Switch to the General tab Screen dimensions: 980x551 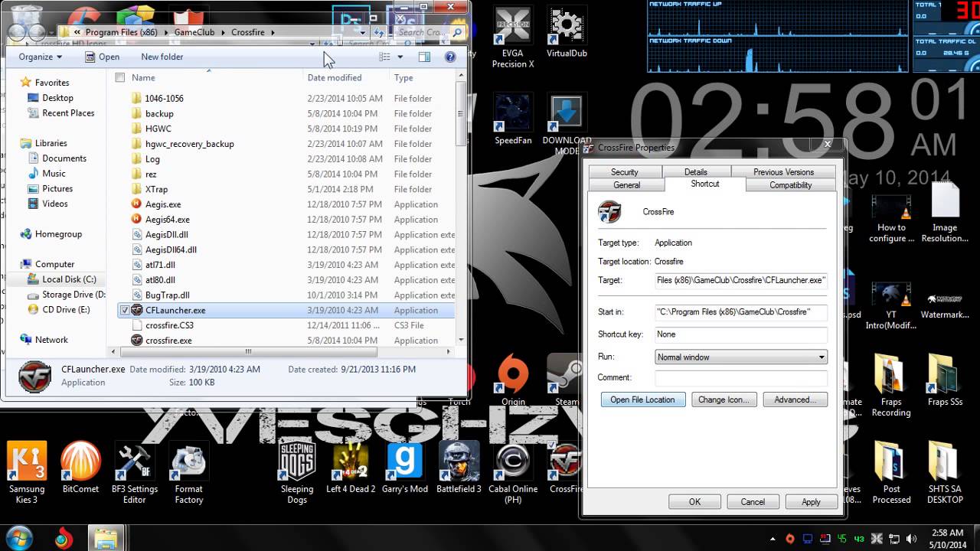pyautogui.click(x=626, y=185)
